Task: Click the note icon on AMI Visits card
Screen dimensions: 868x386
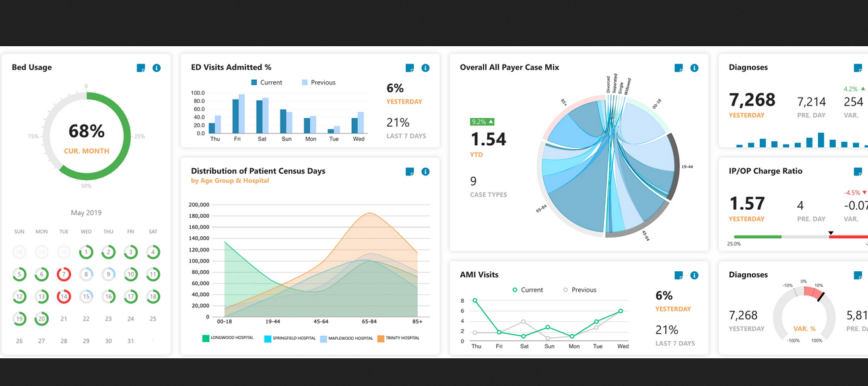Action: (x=679, y=275)
